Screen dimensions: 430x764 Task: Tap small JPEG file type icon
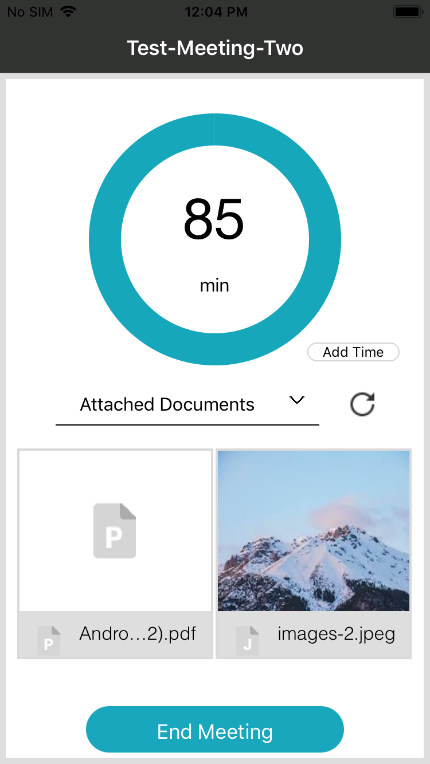click(x=247, y=640)
